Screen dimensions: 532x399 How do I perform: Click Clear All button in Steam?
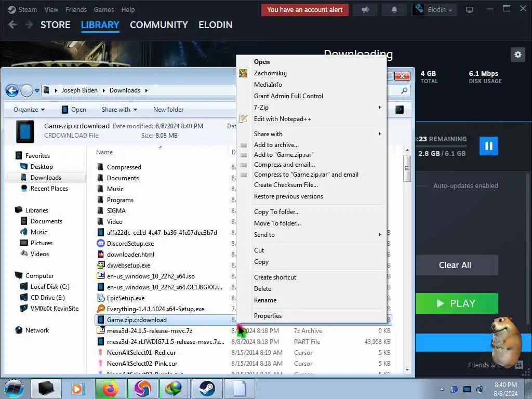pyautogui.click(x=455, y=265)
